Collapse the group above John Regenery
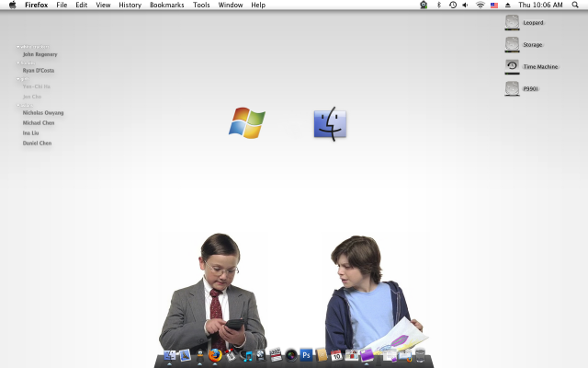Screen dimensions: 588x368 point(18,47)
